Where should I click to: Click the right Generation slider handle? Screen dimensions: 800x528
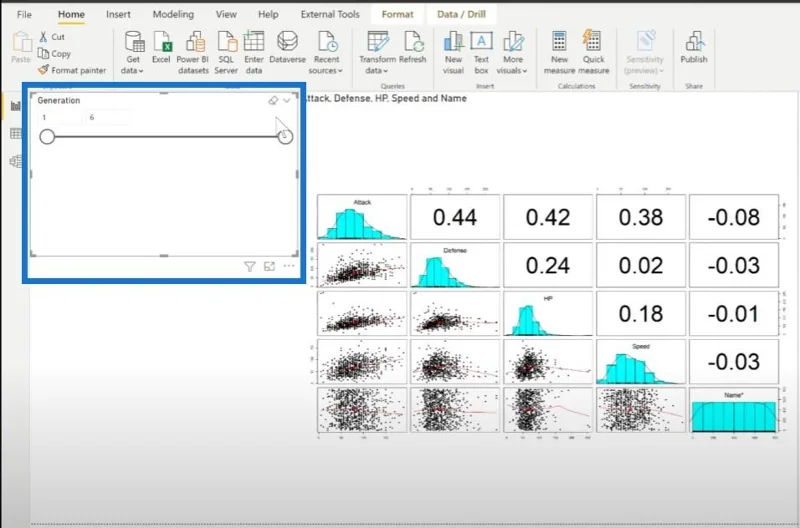(x=285, y=137)
